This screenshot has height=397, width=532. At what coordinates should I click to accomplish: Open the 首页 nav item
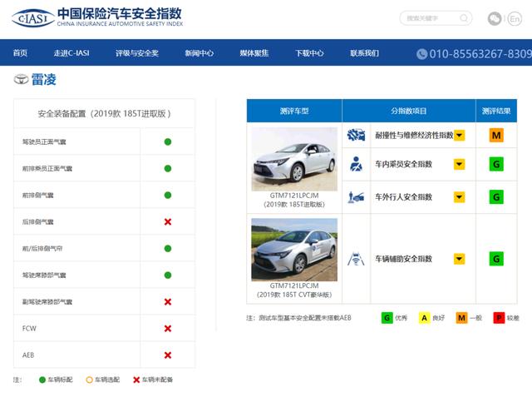pos(20,53)
